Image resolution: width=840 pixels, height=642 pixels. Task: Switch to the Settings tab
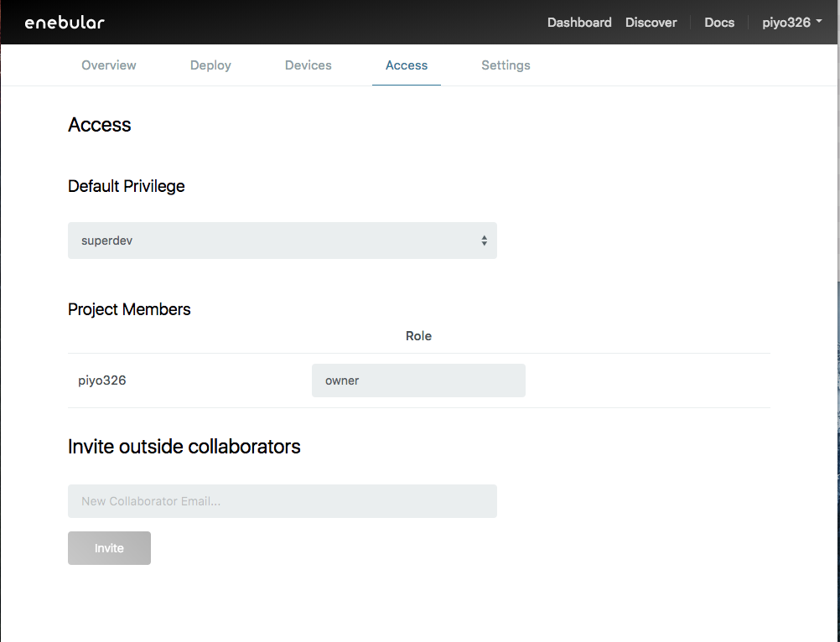coord(506,65)
